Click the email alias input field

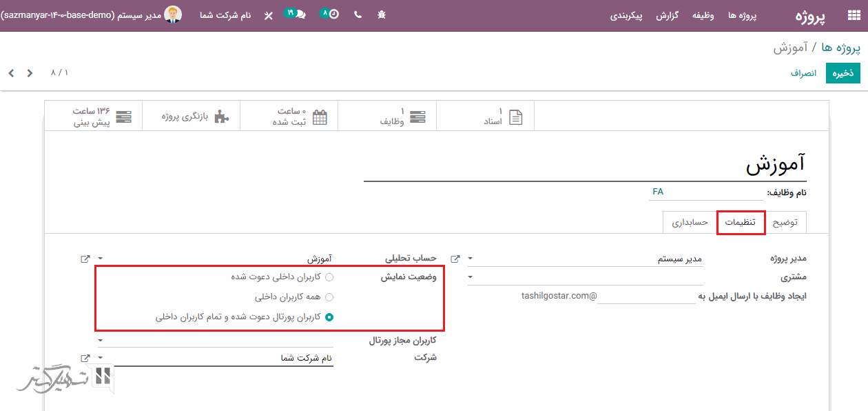click(x=646, y=296)
